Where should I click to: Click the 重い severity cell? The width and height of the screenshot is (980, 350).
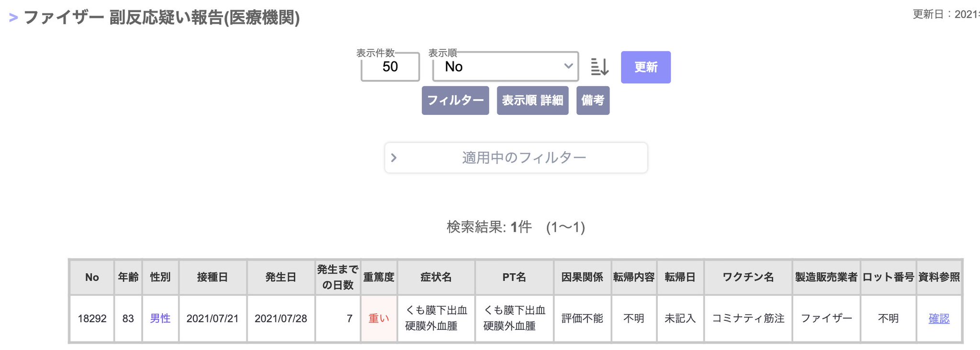(x=378, y=318)
